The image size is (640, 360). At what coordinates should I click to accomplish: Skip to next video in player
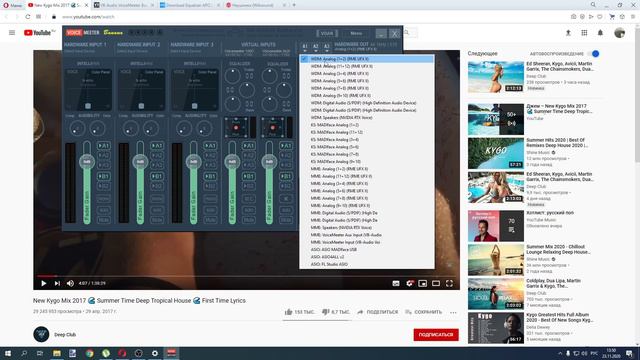[57, 283]
